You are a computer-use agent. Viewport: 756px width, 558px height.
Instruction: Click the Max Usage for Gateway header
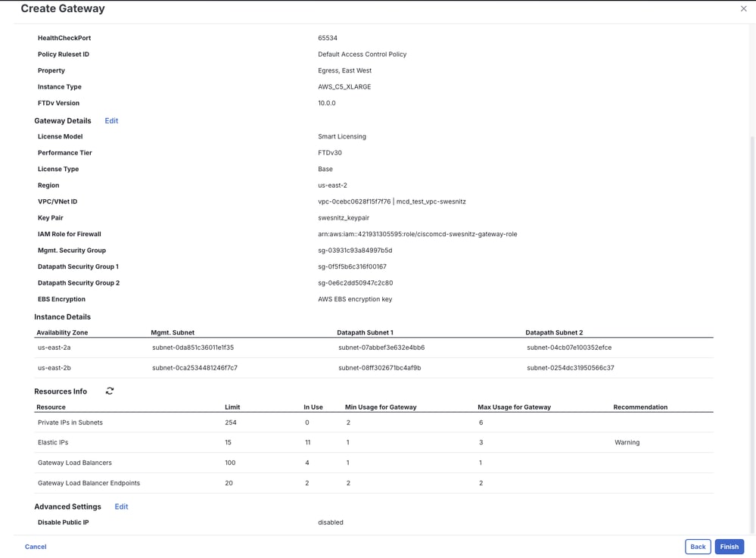point(514,407)
